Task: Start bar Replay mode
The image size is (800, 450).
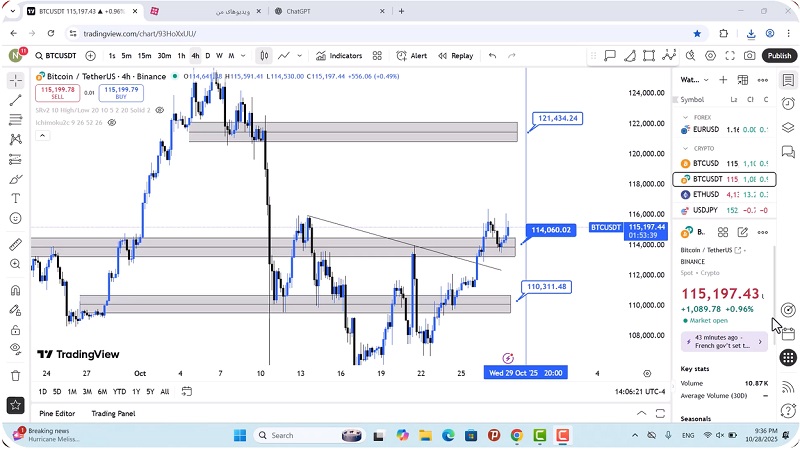Action: (455, 56)
